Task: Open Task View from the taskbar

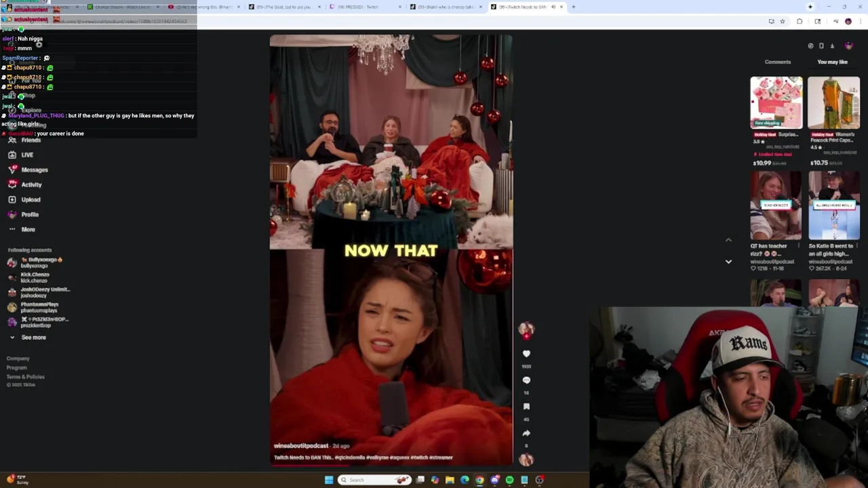Action: 420,480
